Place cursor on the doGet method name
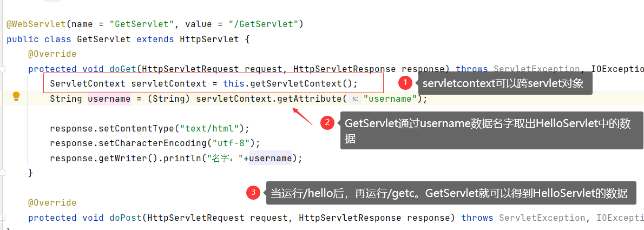644x230 pixels. coord(123,69)
